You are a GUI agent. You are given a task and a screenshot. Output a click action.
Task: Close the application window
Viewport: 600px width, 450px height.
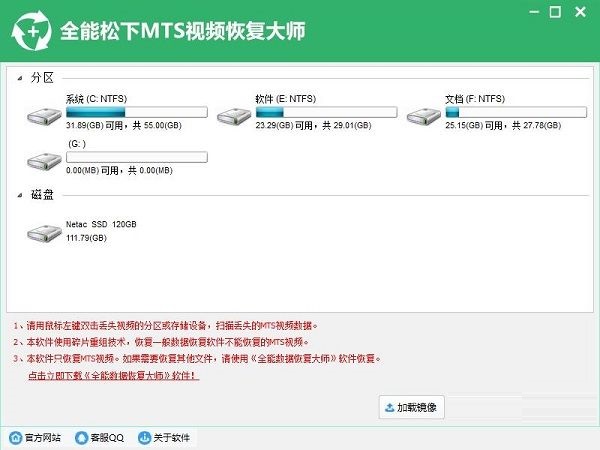pos(580,12)
